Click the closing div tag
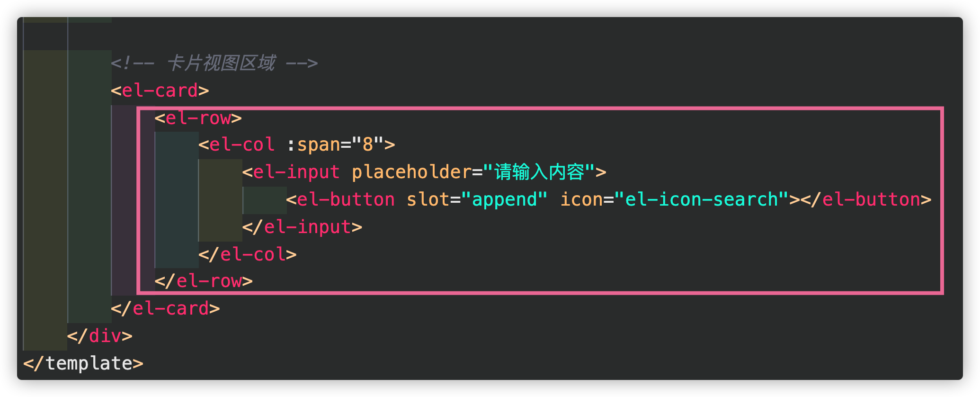 pos(99,336)
